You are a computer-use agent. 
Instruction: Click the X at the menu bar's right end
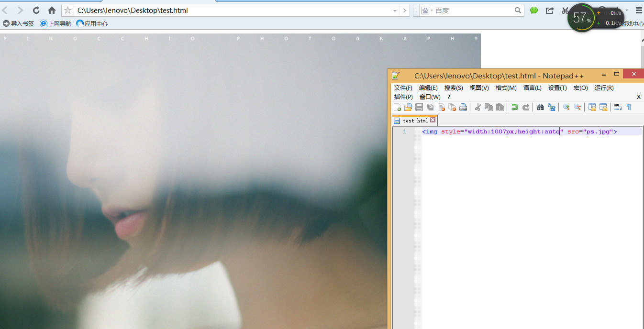point(638,97)
